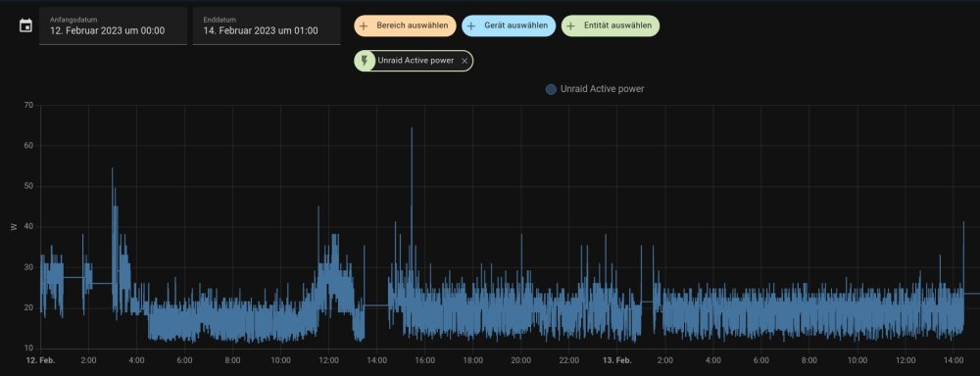Image resolution: width=980 pixels, height=376 pixels.
Task: Click the '22:00' x-axis label
Action: (x=568, y=360)
